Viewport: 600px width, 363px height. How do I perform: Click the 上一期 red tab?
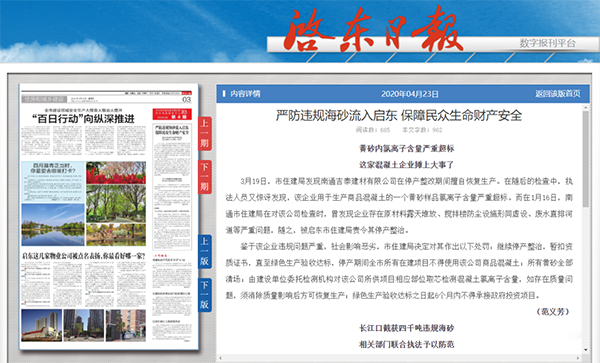pos(204,133)
